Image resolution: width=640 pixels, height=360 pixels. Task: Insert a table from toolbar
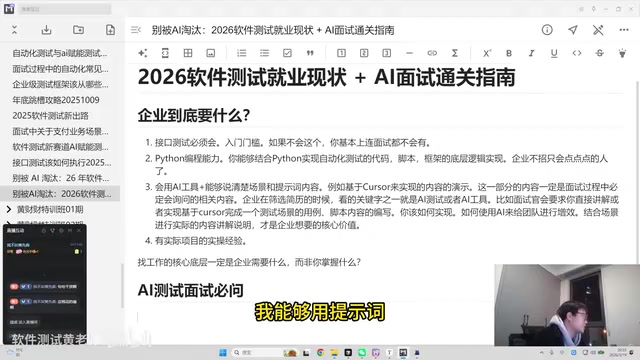188,53
